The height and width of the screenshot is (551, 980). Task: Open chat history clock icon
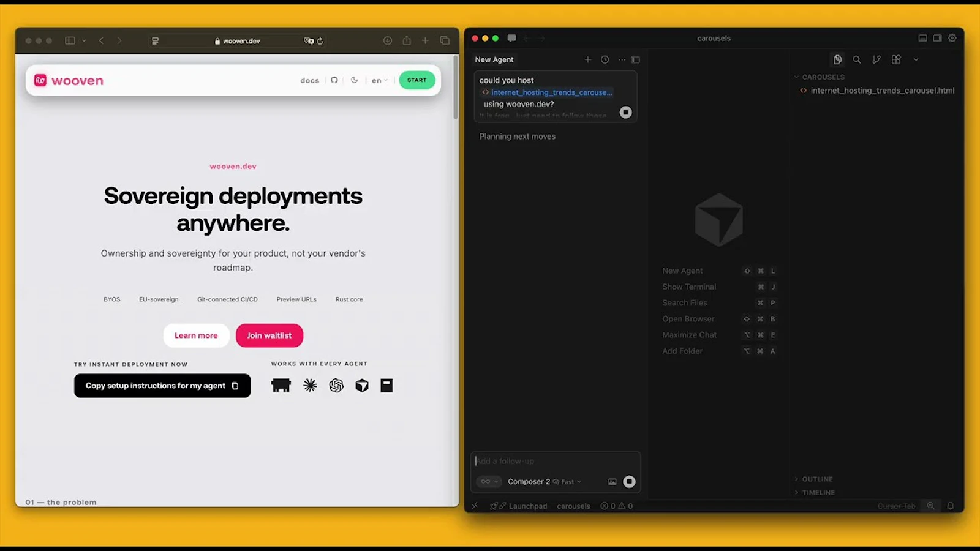[605, 59]
